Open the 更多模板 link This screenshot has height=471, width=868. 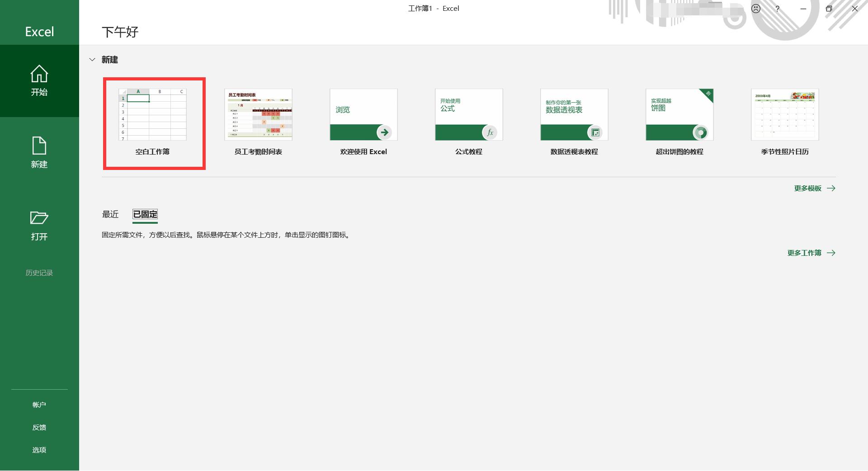(x=807, y=188)
